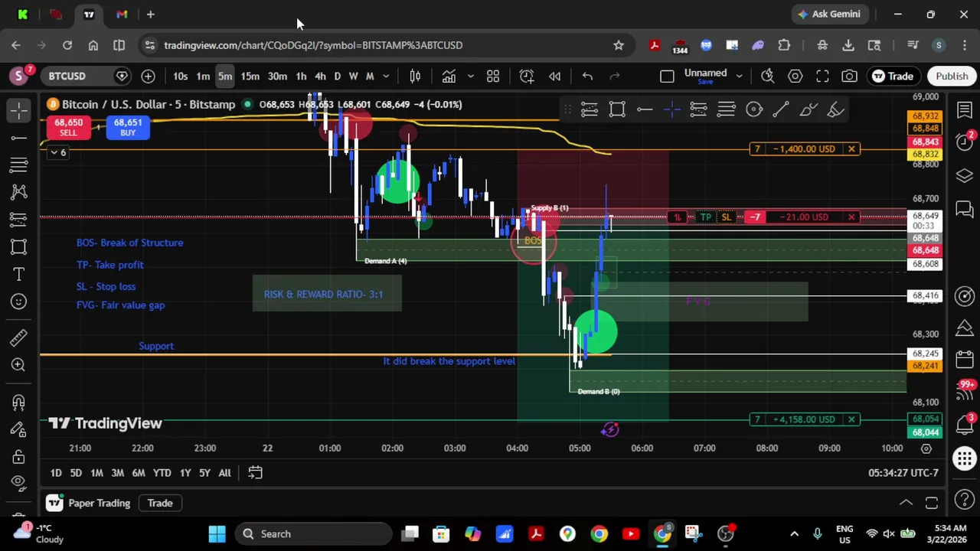Open chart settings hexagon icon
Viewport: 980px width, 551px height.
(795, 76)
